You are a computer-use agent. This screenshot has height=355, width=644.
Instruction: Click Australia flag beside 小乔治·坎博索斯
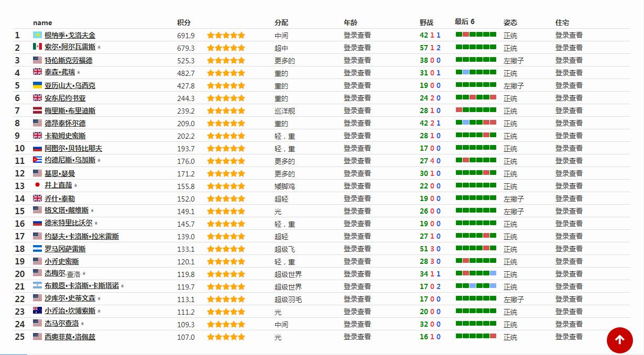(x=37, y=310)
